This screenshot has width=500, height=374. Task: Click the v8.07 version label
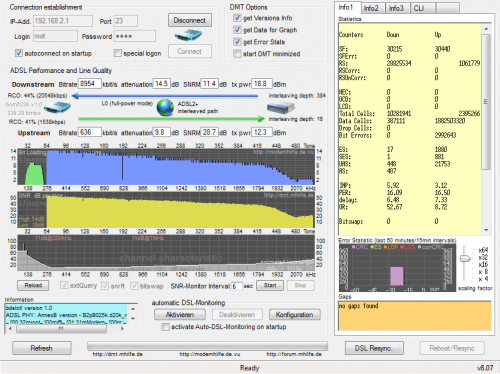[x=485, y=368]
